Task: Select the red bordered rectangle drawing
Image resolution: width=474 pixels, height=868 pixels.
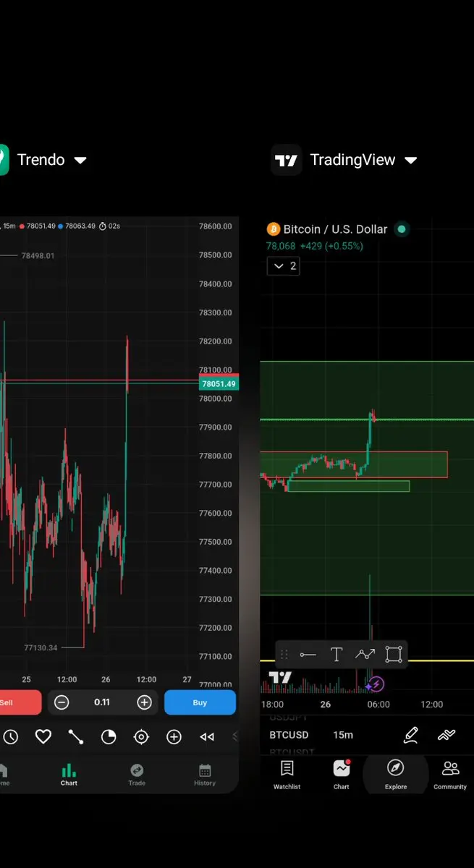Action: pyautogui.click(x=354, y=464)
